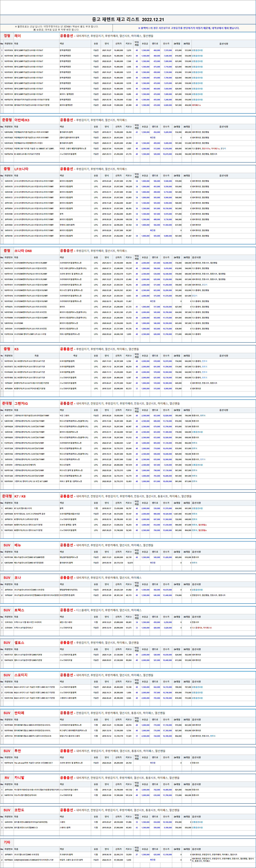Select the "카니발" section heading
This screenshot has height=868, width=256.
click(19, 778)
